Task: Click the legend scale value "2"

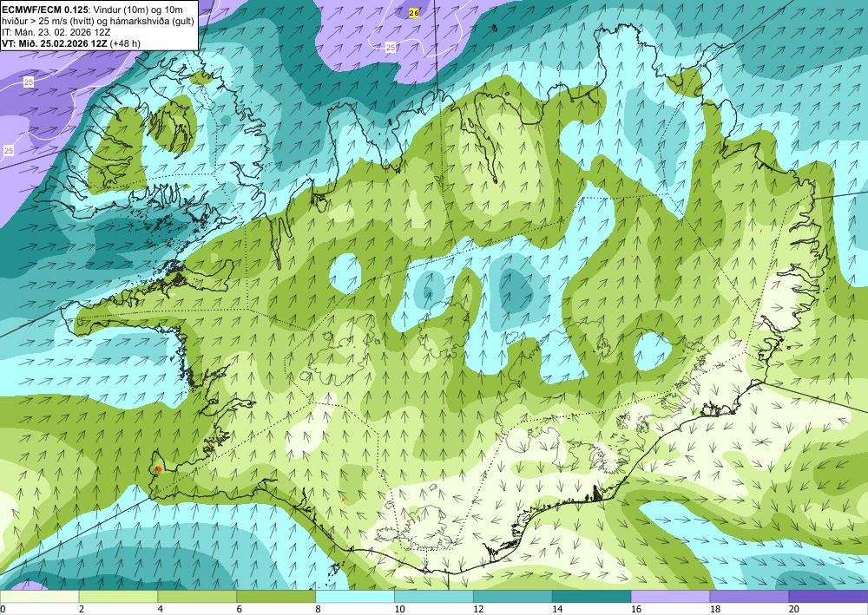Action: pos(82,610)
